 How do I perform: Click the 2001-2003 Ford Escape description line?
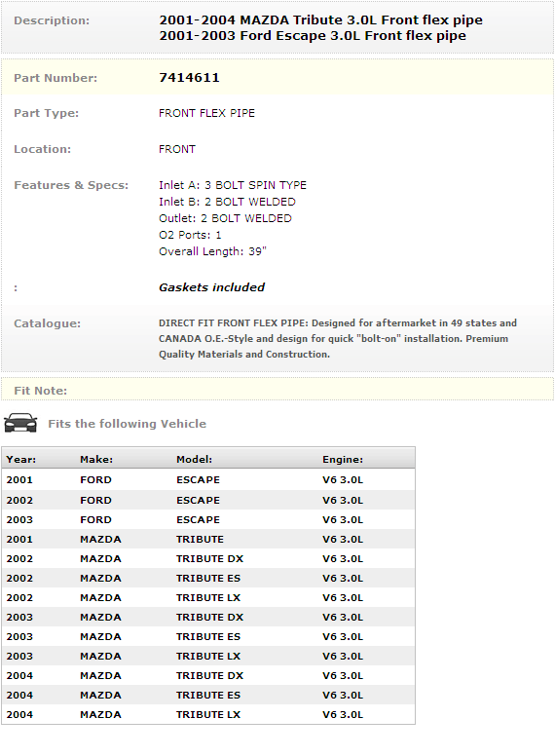[313, 36]
